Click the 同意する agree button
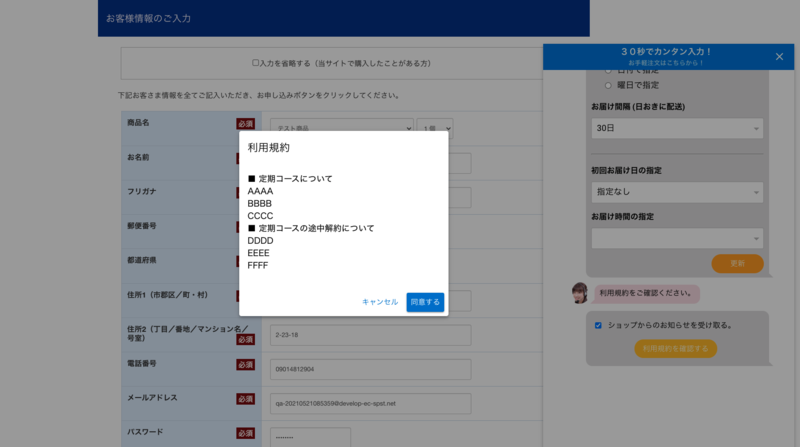Image resolution: width=800 pixels, height=447 pixels. (x=425, y=302)
